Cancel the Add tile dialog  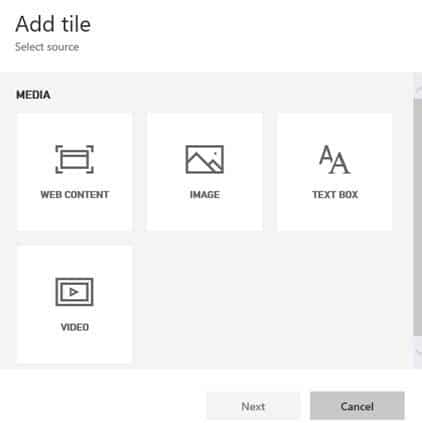click(357, 406)
